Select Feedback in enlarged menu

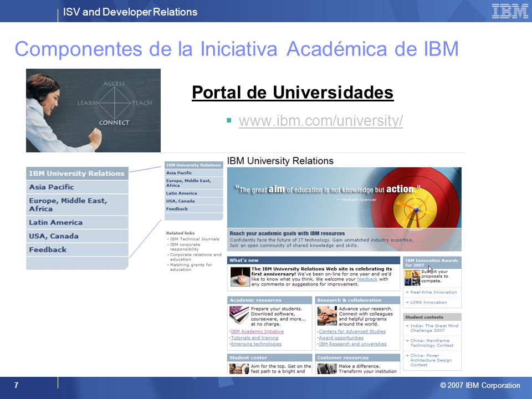click(x=78, y=250)
